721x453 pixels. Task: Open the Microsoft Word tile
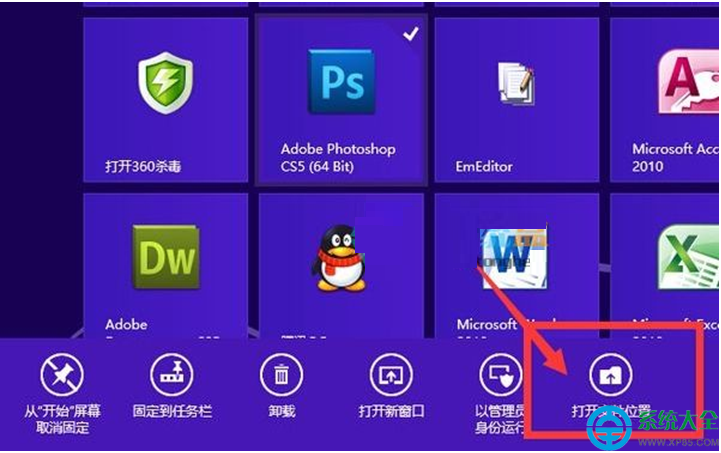tap(516, 266)
